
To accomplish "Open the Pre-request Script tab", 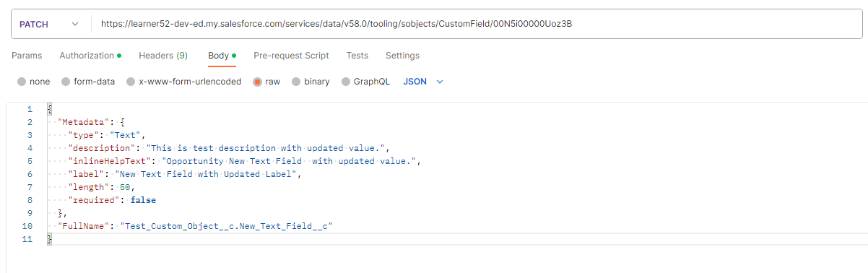I will tap(291, 56).
